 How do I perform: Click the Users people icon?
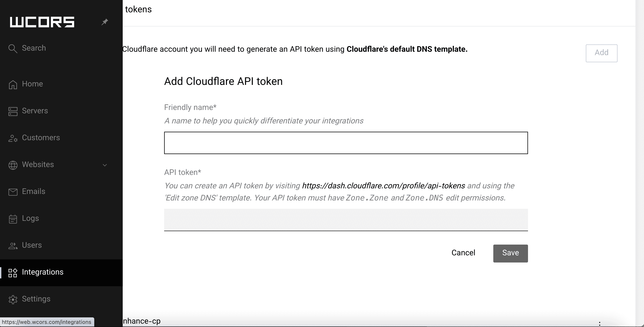coord(13,246)
